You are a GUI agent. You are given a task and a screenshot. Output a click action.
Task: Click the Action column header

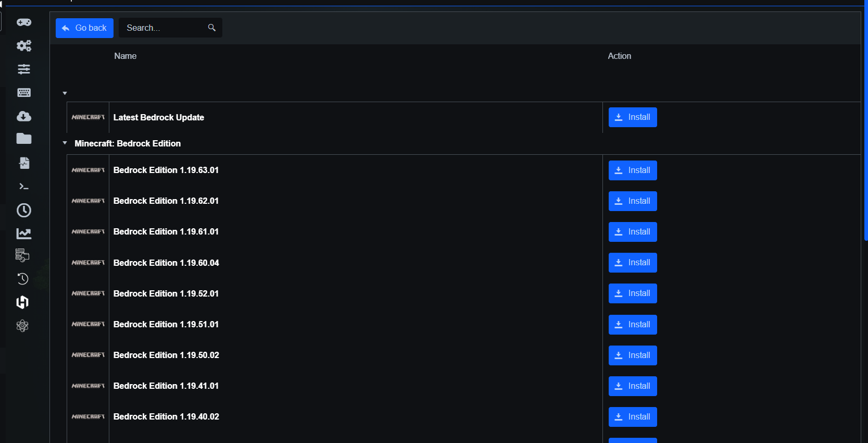click(620, 56)
